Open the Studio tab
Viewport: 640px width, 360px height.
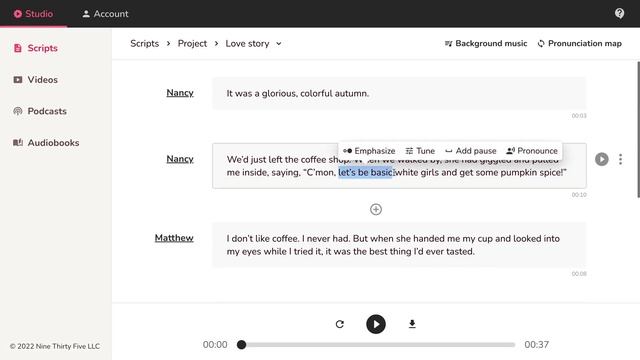tap(33, 13)
